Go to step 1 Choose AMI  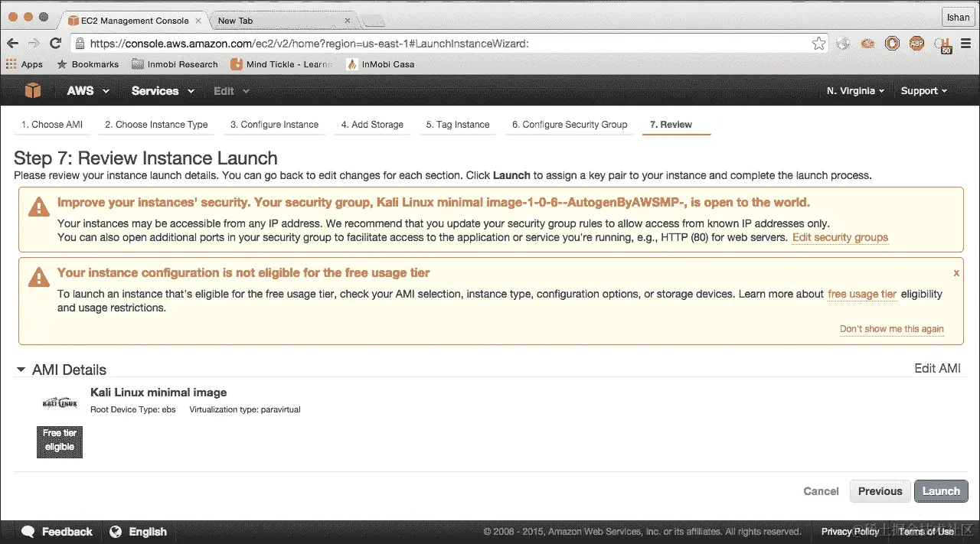(52, 125)
